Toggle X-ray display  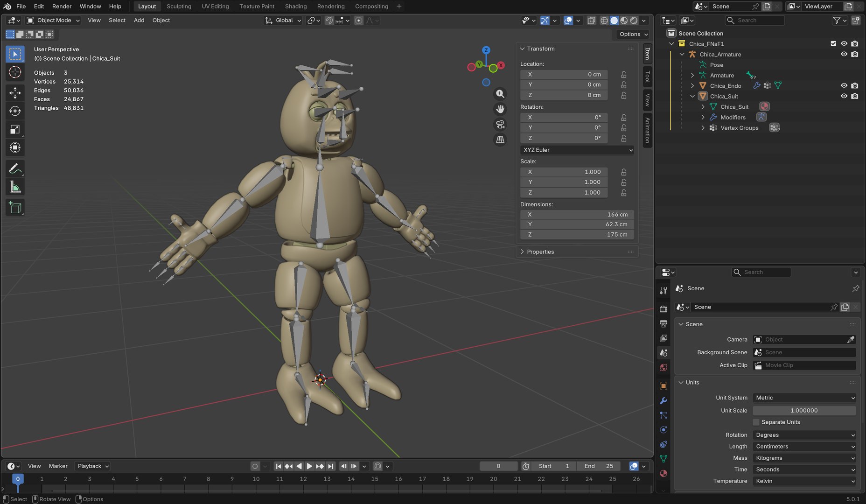click(591, 21)
